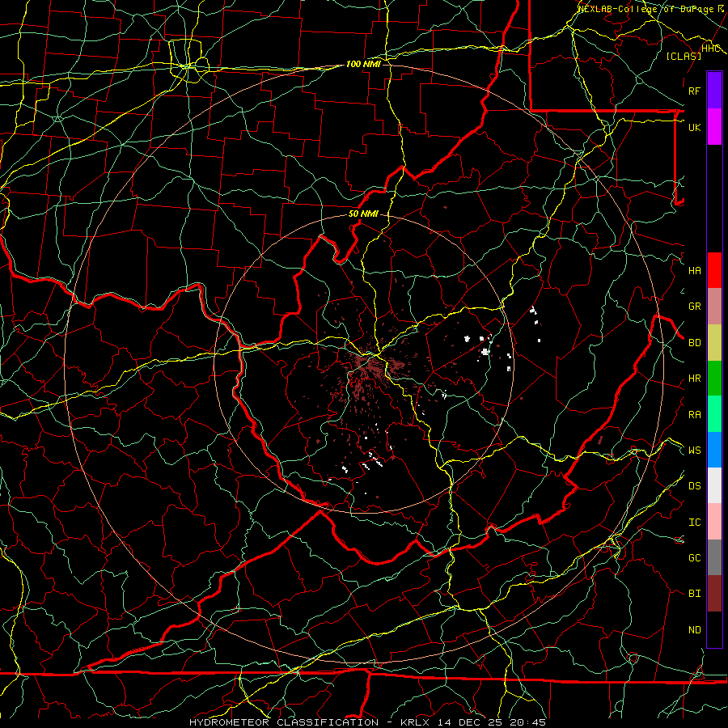
Task: Click the 'GR' legend label
Action: click(694, 307)
